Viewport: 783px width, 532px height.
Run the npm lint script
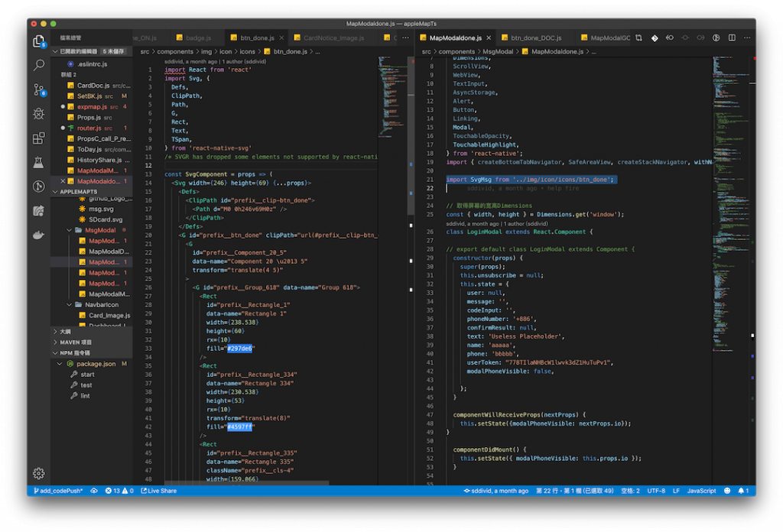click(85, 395)
